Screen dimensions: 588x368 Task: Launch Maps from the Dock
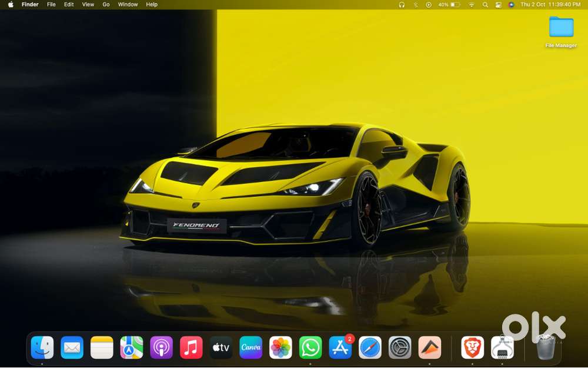tap(132, 347)
